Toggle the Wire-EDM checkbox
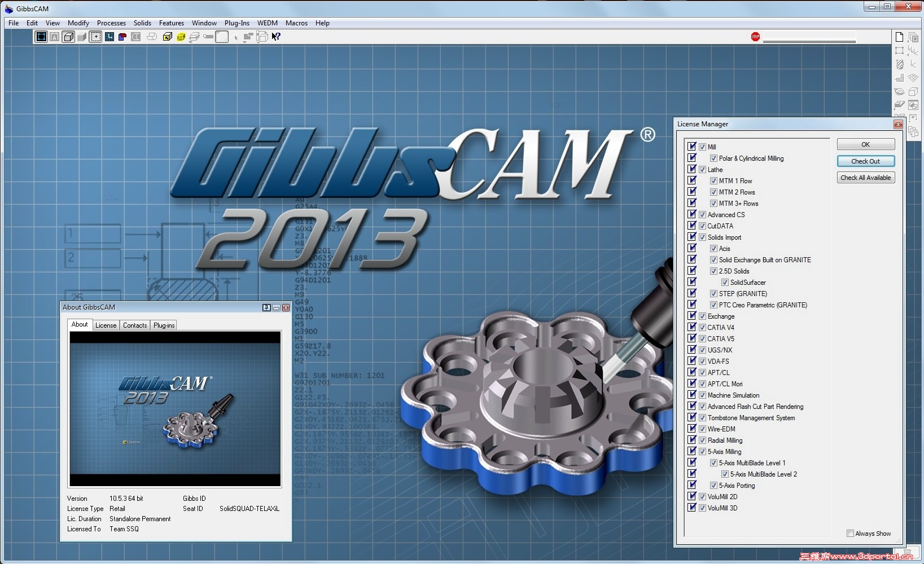 point(703,429)
